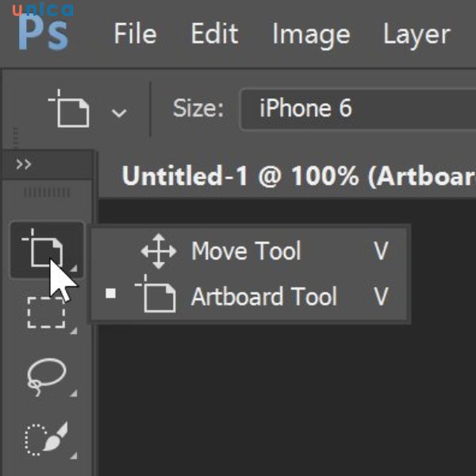The image size is (476, 476).
Task: Open the tool preset picker chevron
Action: (119, 113)
